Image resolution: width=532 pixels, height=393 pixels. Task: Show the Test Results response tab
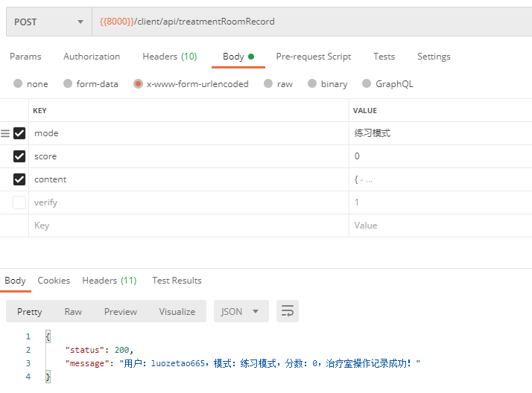pyautogui.click(x=177, y=281)
